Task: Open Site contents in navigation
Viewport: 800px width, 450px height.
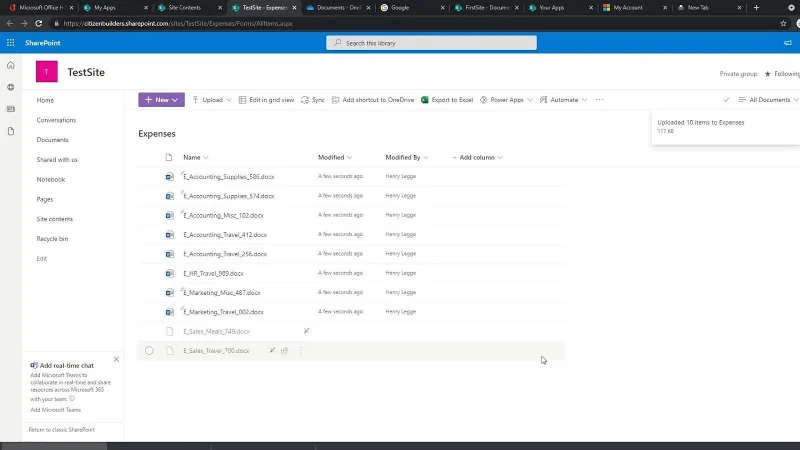Action: coord(55,219)
